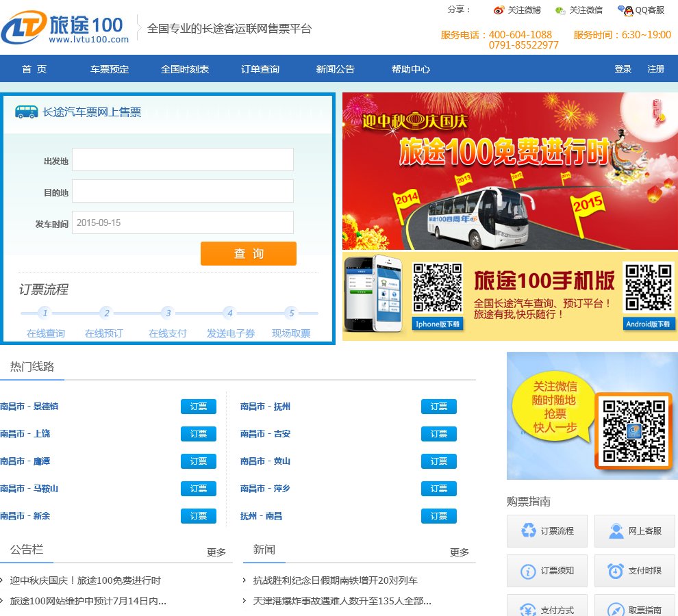
Task: Open 取票指南 guide tile
Action: 635,606
